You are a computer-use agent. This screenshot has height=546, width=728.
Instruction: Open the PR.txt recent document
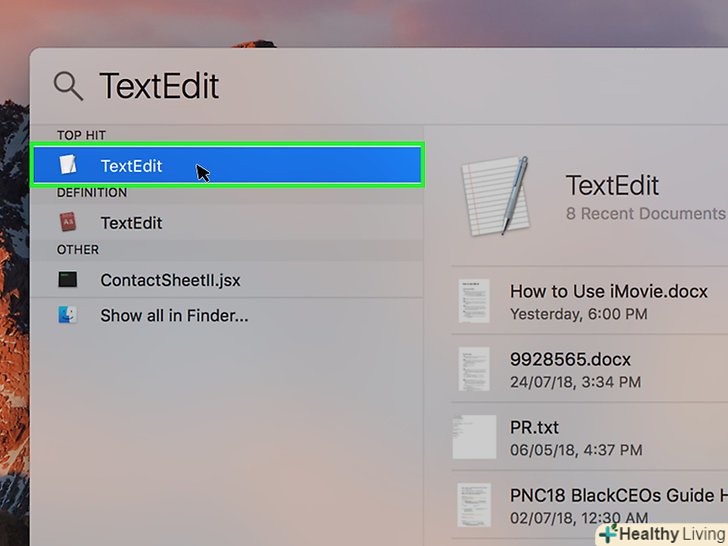click(590, 437)
